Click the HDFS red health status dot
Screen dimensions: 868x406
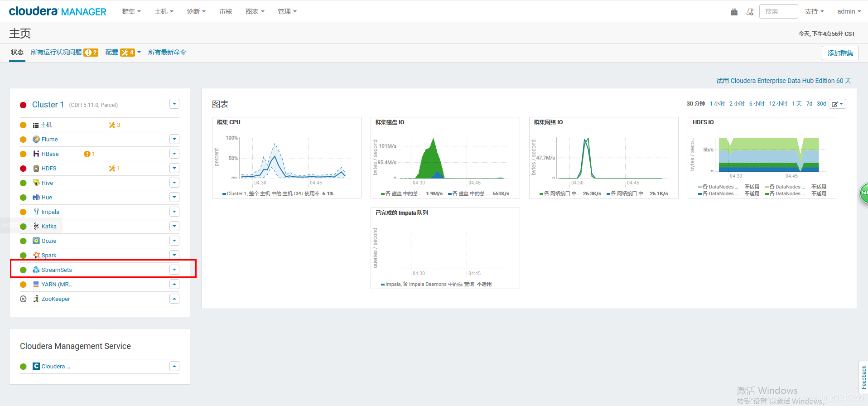point(23,169)
